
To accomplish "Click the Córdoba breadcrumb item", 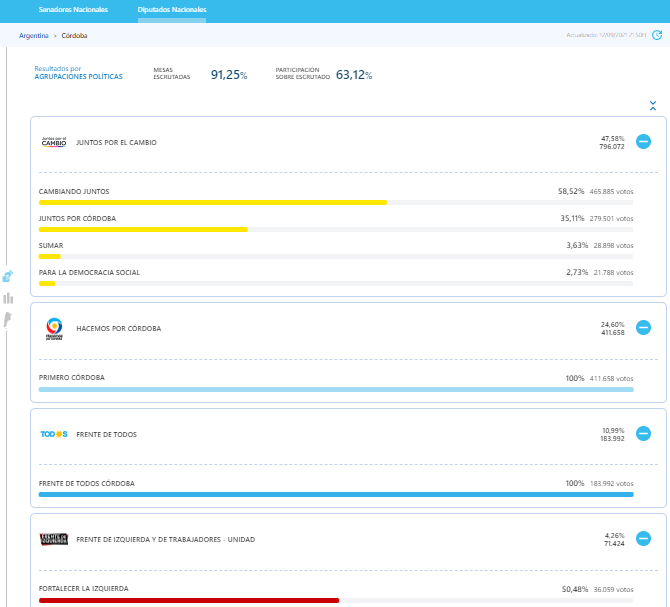I will [x=74, y=35].
